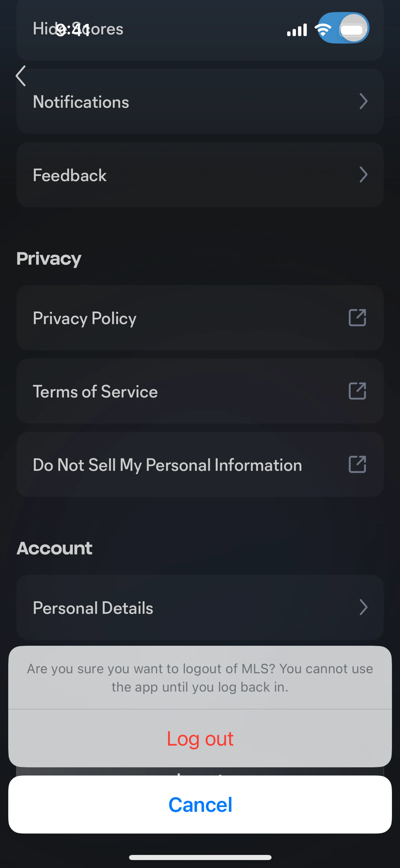Open Privacy Policy external link icon

coord(357,318)
